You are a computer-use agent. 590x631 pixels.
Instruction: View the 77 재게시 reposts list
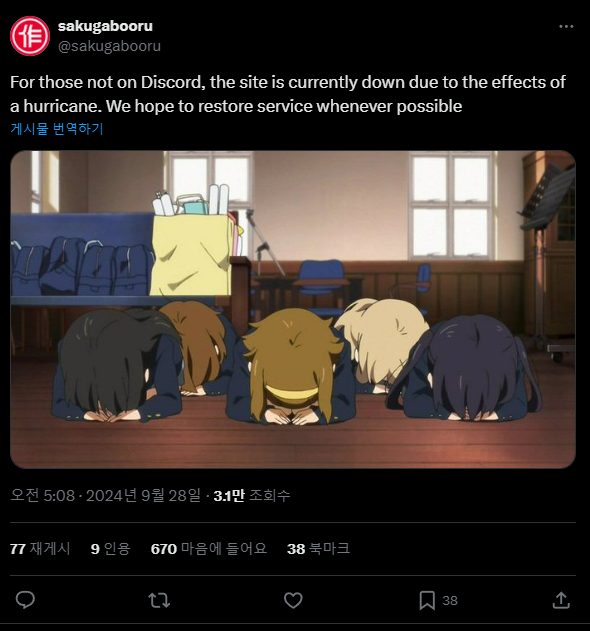tap(40, 549)
